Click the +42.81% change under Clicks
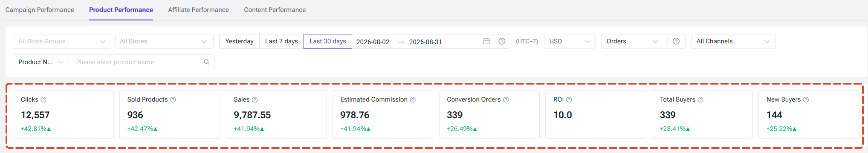The height and width of the screenshot is (153, 868). pos(36,129)
